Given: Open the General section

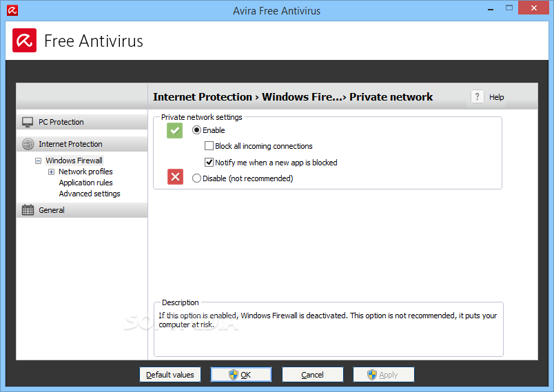Looking at the screenshot, I should [52, 210].
